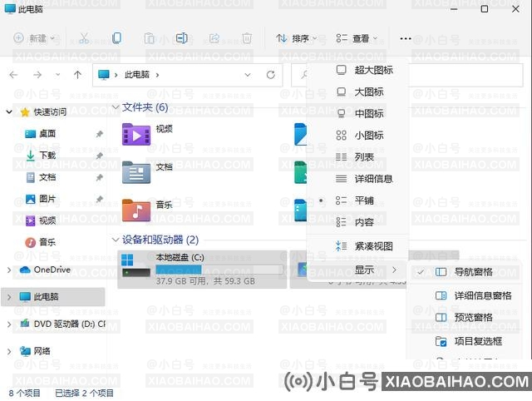Choose 列表 view option
The width and height of the screenshot is (532, 401).
click(x=357, y=157)
